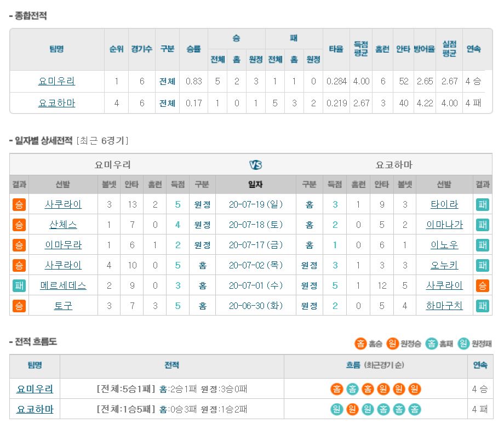The height and width of the screenshot is (429, 504).
Task: Open 요코하마 link in 종합전적 table
Action: [56, 103]
